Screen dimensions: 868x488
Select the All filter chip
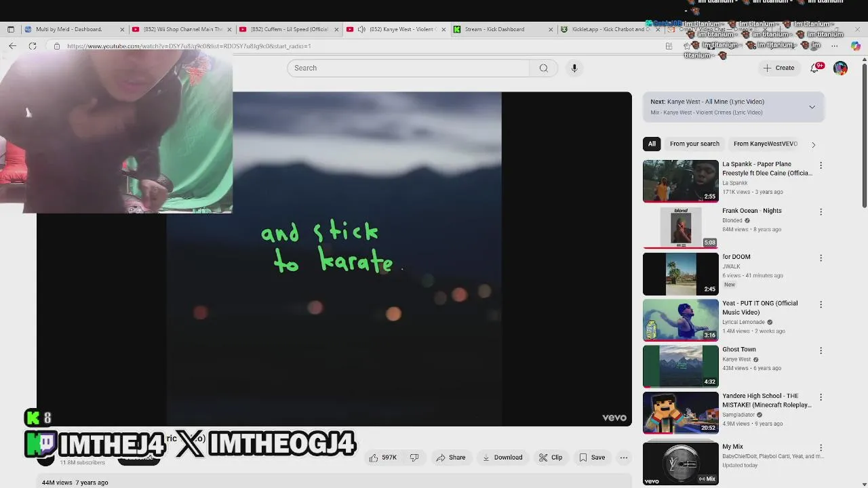tap(652, 144)
